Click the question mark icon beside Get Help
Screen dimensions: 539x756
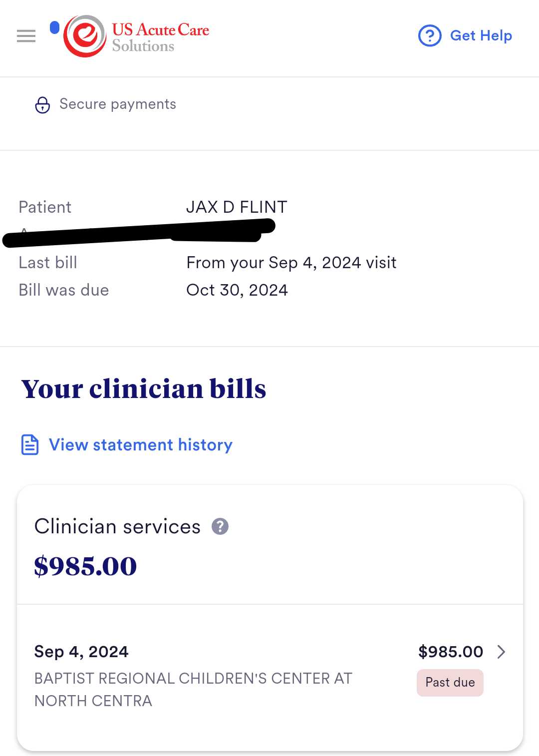430,36
